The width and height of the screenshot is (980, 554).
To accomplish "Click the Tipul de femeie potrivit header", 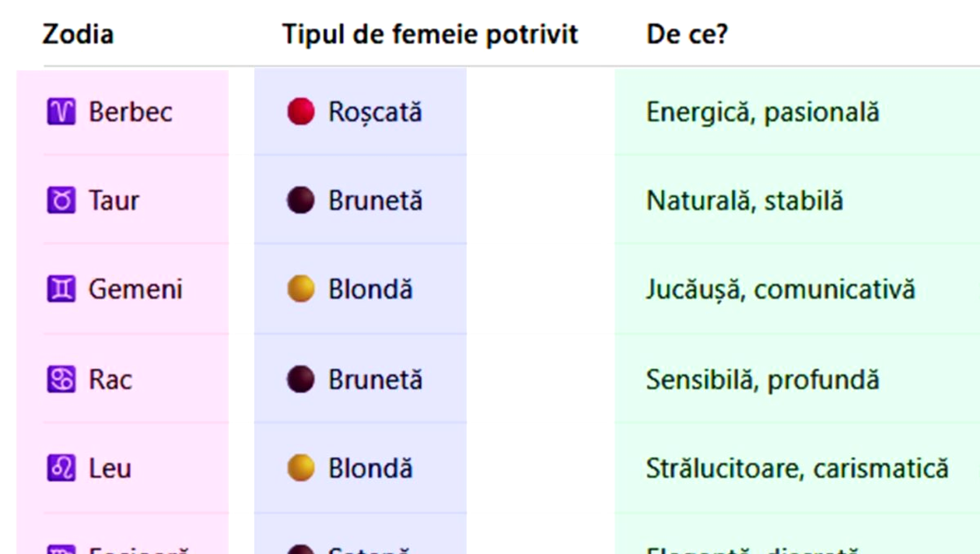I will point(430,34).
